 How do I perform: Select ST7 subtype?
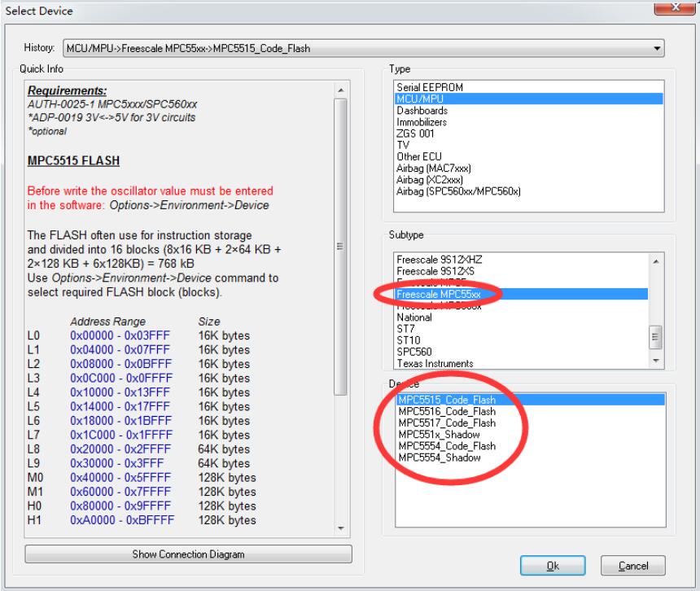(x=522, y=329)
